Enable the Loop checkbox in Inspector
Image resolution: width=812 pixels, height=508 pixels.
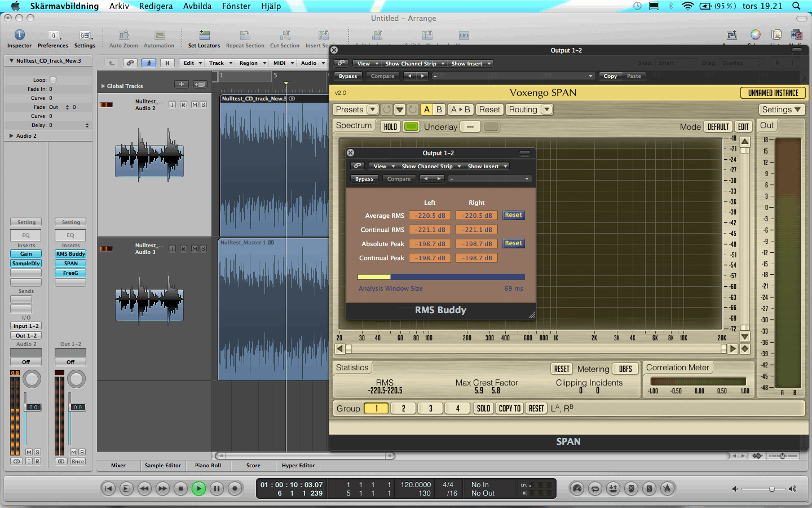click(53, 80)
